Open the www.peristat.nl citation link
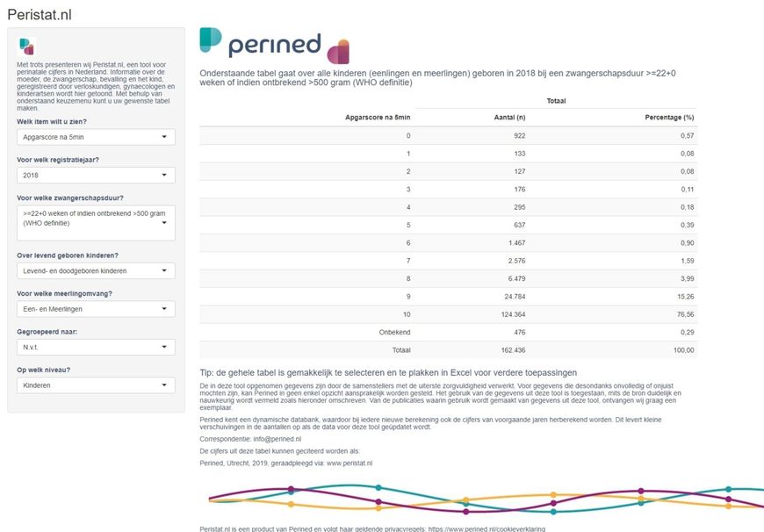Viewport: 764px width, 532px height. pos(350,464)
